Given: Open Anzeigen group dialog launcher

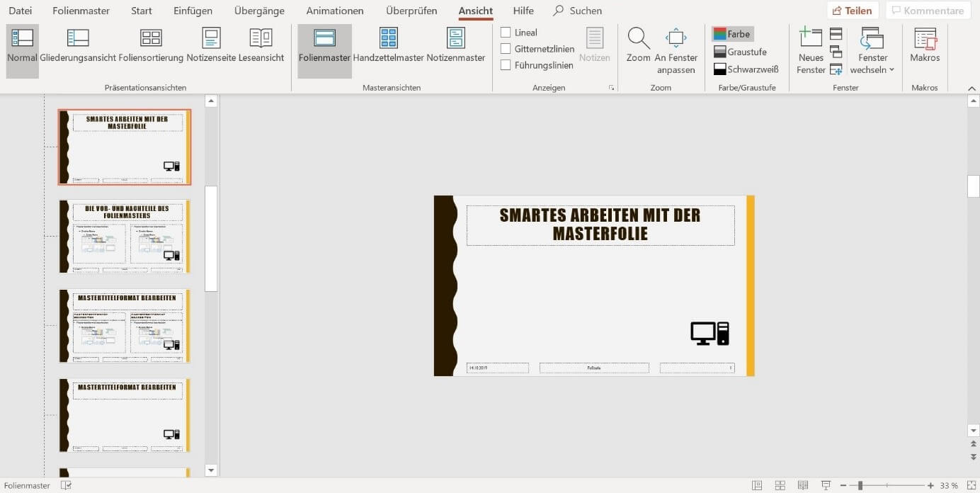Looking at the screenshot, I should 611,88.
